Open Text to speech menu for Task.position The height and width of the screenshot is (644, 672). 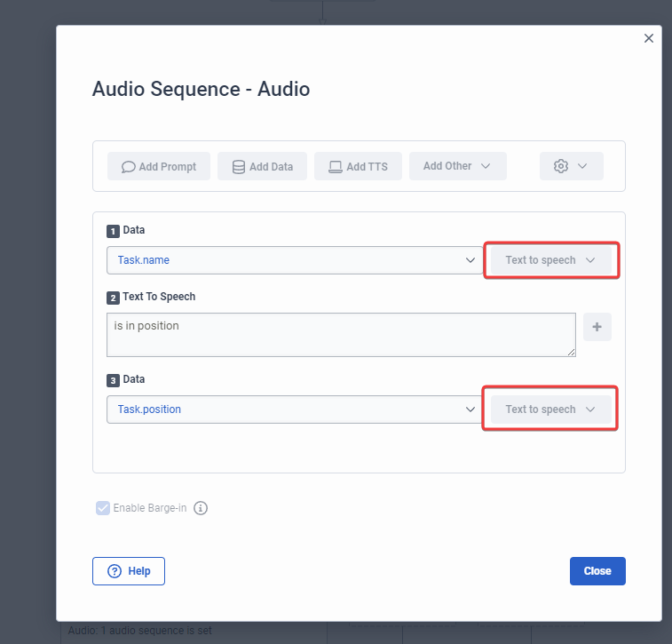551,409
